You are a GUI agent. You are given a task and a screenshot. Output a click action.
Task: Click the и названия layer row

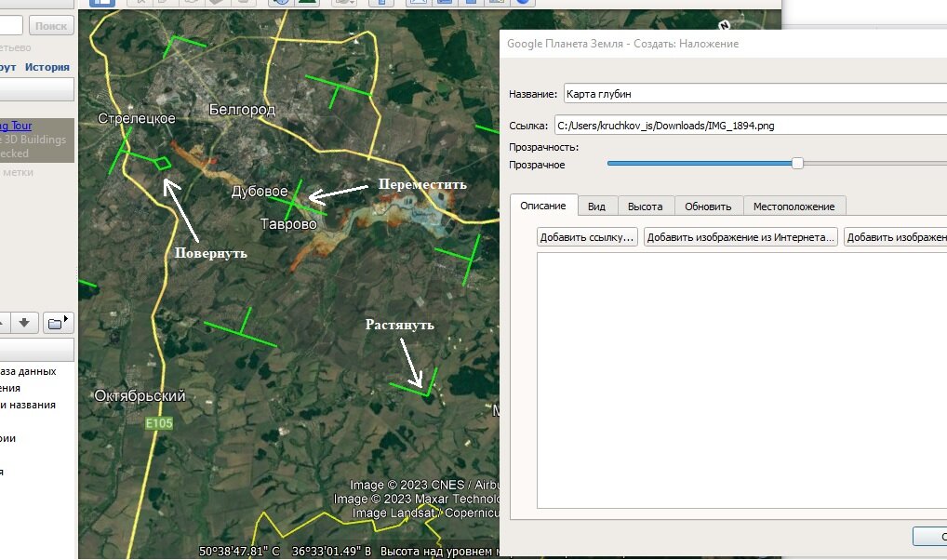tap(28, 405)
